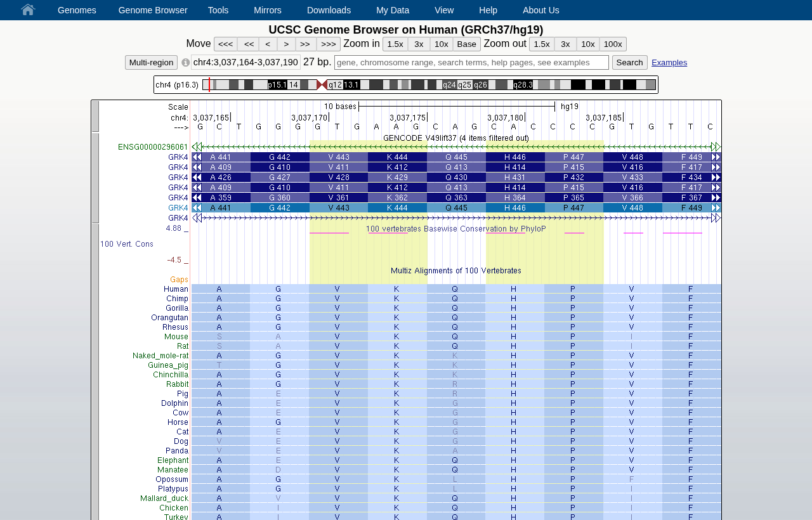
Task: Open base position track settings via gray side bar
Action: click(x=95, y=116)
